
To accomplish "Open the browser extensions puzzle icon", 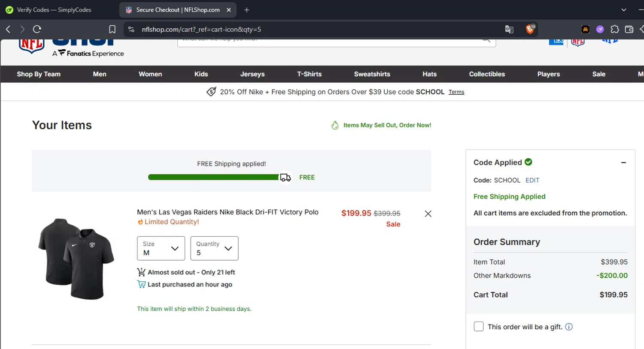I will pyautogui.click(x=615, y=29).
